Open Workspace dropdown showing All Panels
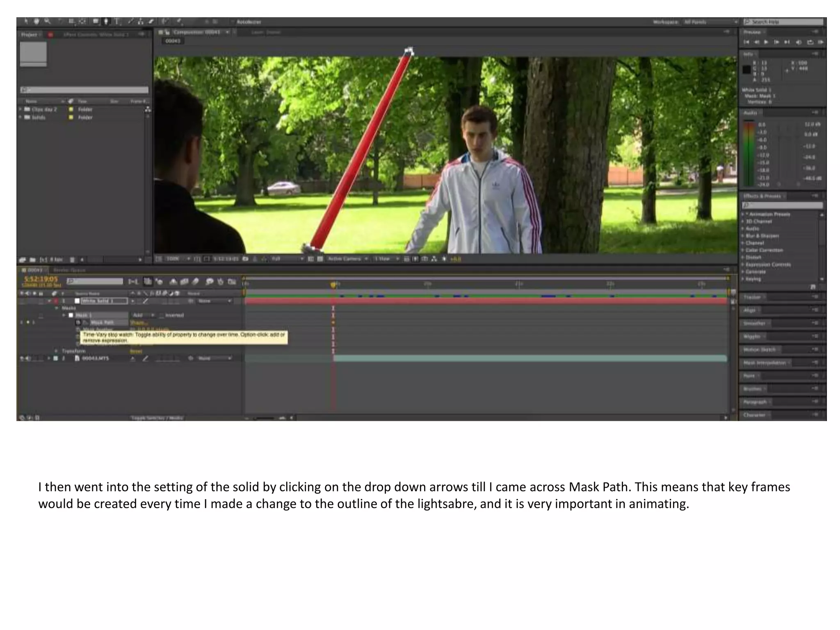The image size is (840, 630). (x=710, y=22)
